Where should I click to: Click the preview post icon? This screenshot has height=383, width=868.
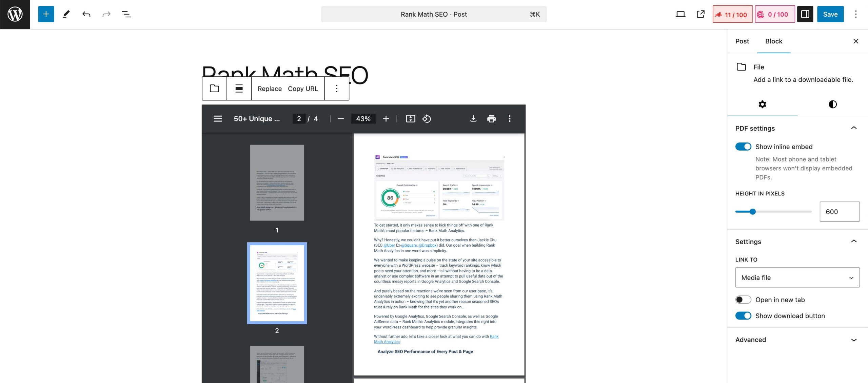700,14
